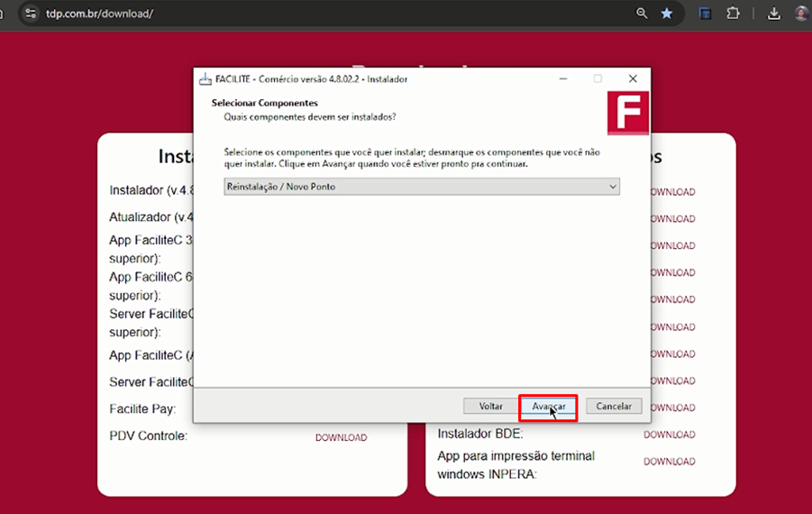Open the browser profile avatar
The height and width of the screenshot is (514, 812).
tap(801, 14)
